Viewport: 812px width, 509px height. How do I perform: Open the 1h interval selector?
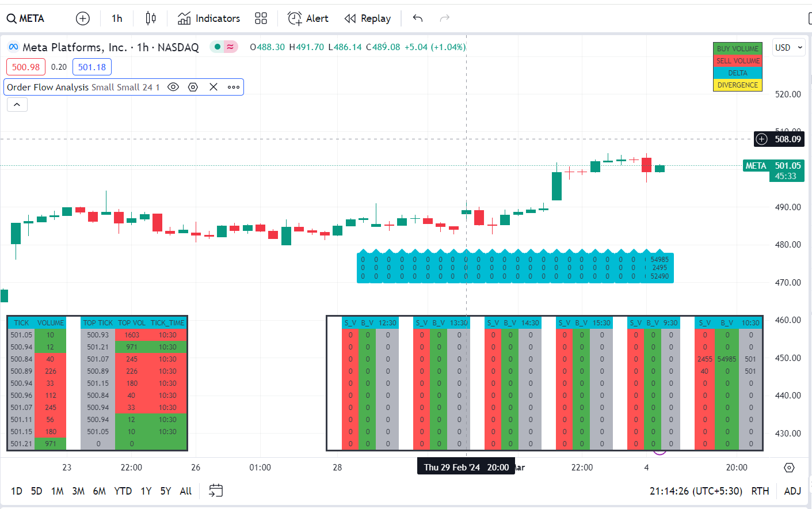pos(117,18)
